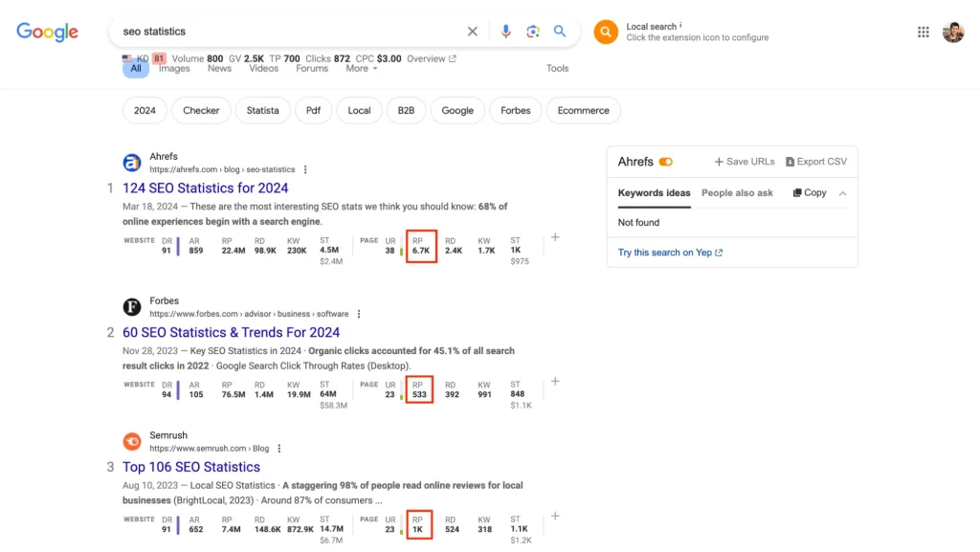Open the Keywords ideas tab
980x552 pixels.
(655, 193)
